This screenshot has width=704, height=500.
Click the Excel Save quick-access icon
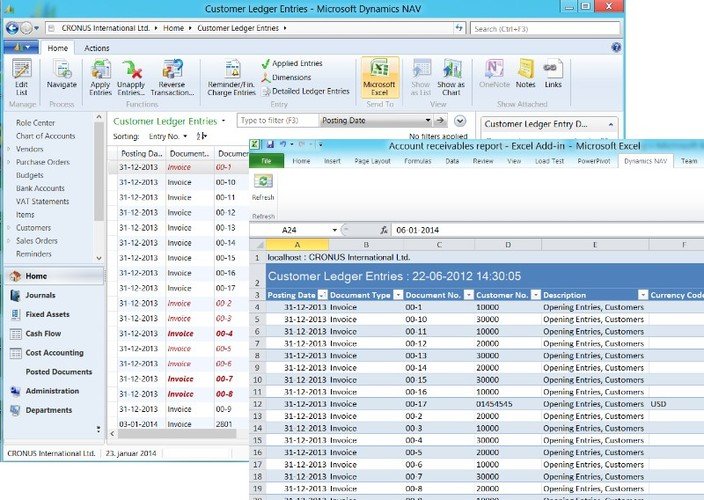270,145
